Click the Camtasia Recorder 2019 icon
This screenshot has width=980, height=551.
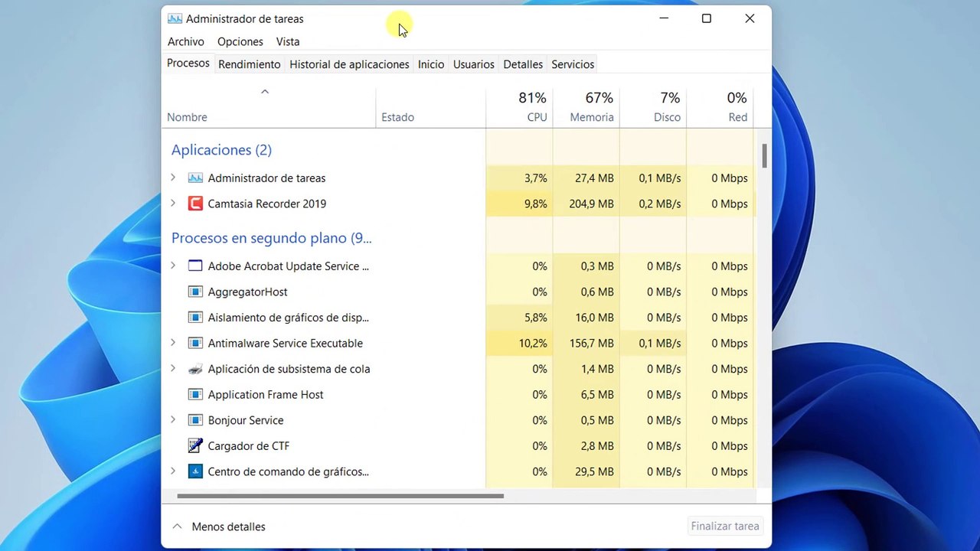pyautogui.click(x=195, y=204)
